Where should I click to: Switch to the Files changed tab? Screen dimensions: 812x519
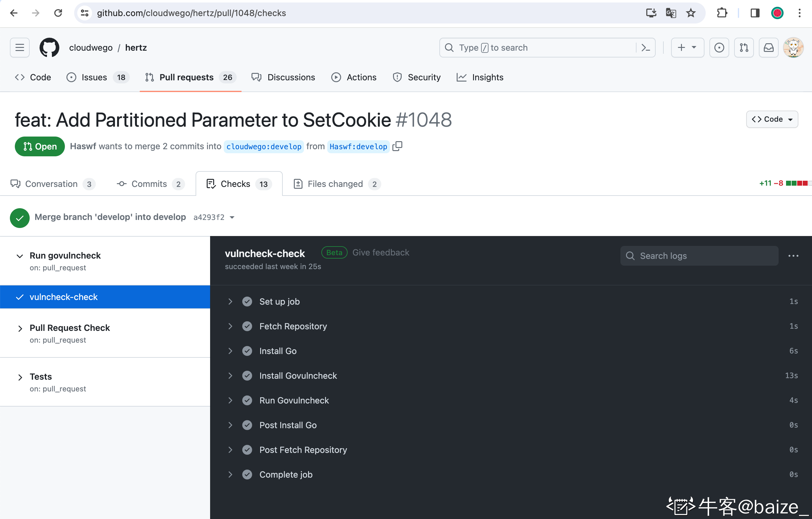[x=335, y=184]
